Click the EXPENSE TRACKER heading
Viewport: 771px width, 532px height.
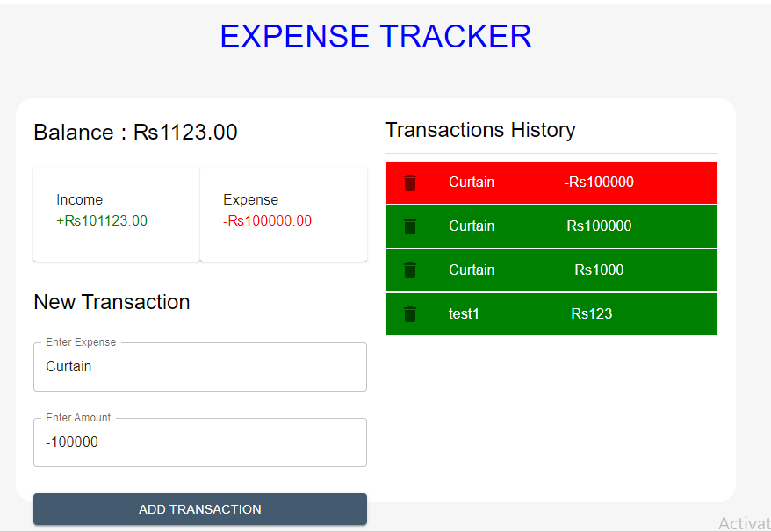[376, 37]
